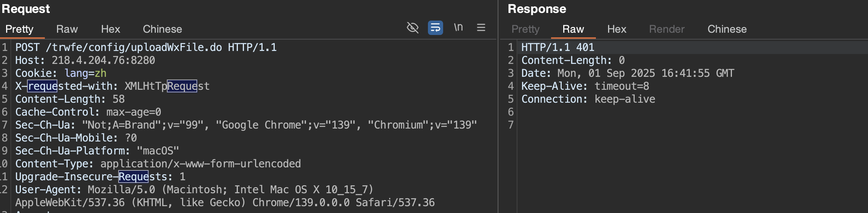Click the POST request line in editor
The height and width of the screenshot is (213, 868).
146,48
